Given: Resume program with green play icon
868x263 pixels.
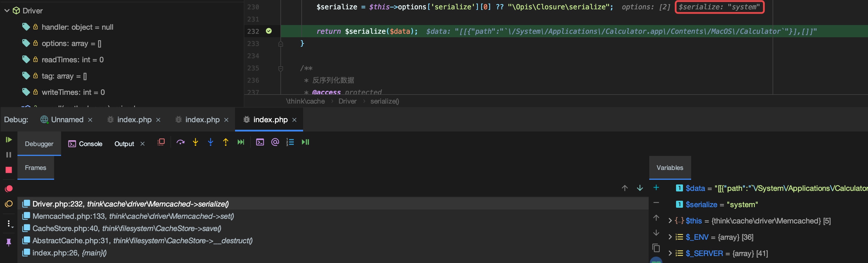Looking at the screenshot, I should 9,140.
